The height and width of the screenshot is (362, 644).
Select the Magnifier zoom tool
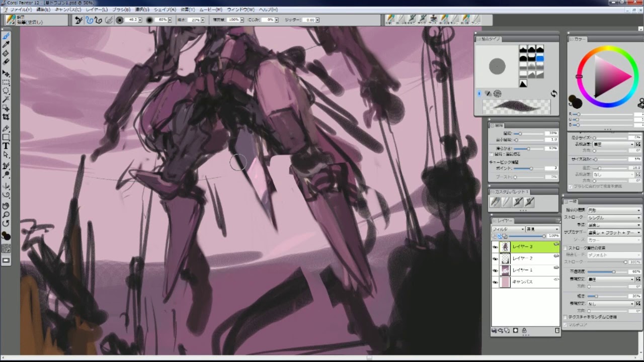click(x=6, y=215)
